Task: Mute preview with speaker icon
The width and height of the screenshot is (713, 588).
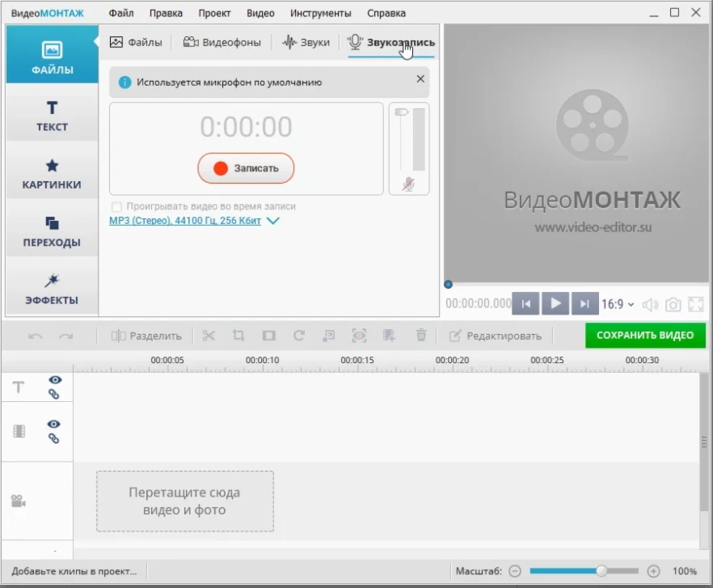Action: (650, 304)
